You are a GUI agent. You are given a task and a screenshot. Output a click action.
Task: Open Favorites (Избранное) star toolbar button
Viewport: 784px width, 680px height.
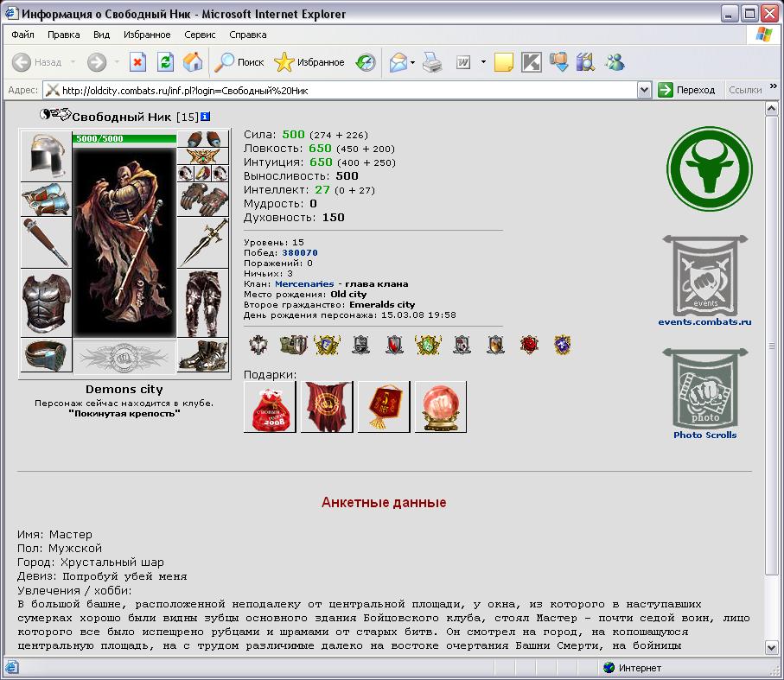[309, 62]
